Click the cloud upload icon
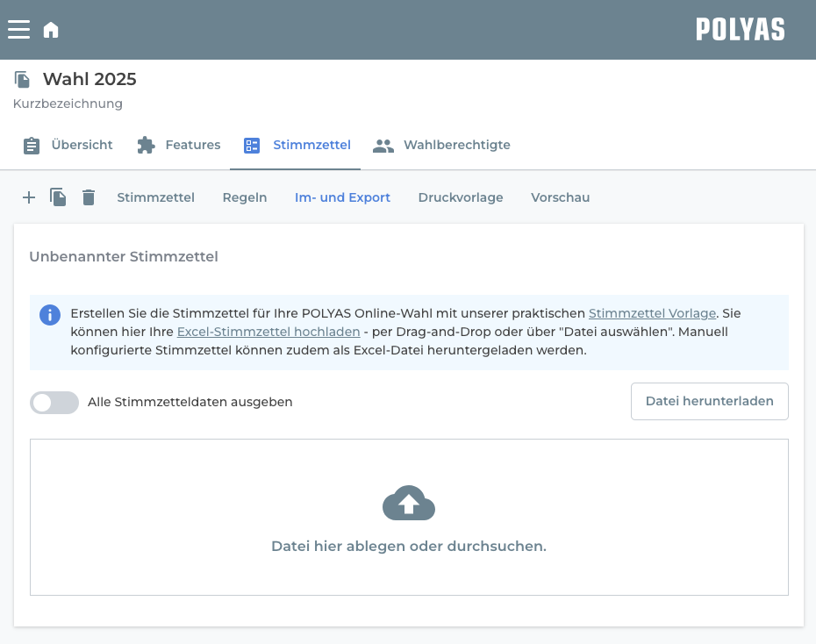The image size is (816, 644). (409, 503)
